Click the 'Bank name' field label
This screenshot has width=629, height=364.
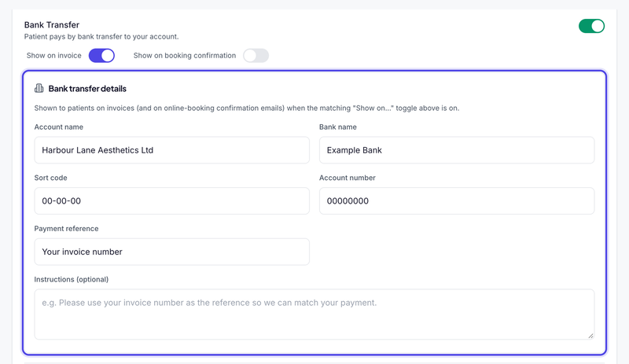coord(338,127)
